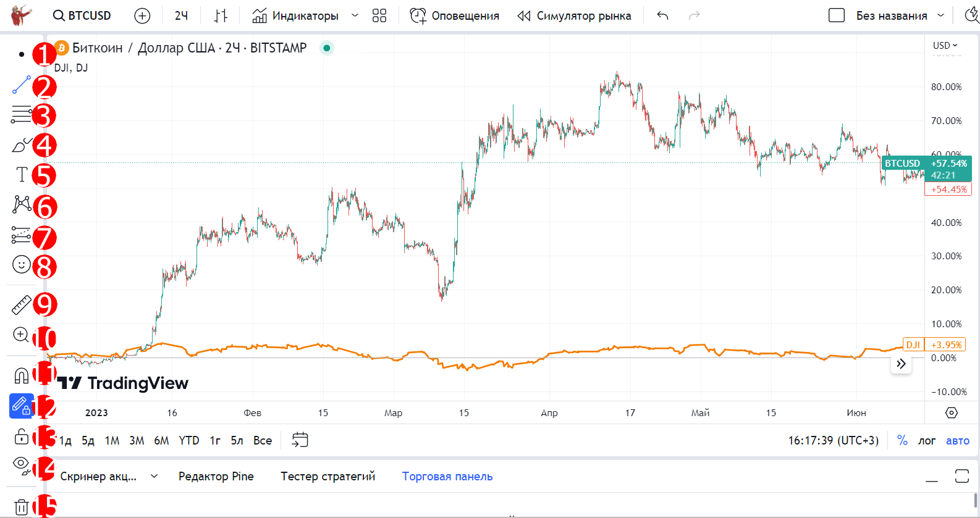The image size is (980, 518).
Task: Set the date range to 6М
Action: coord(161,440)
